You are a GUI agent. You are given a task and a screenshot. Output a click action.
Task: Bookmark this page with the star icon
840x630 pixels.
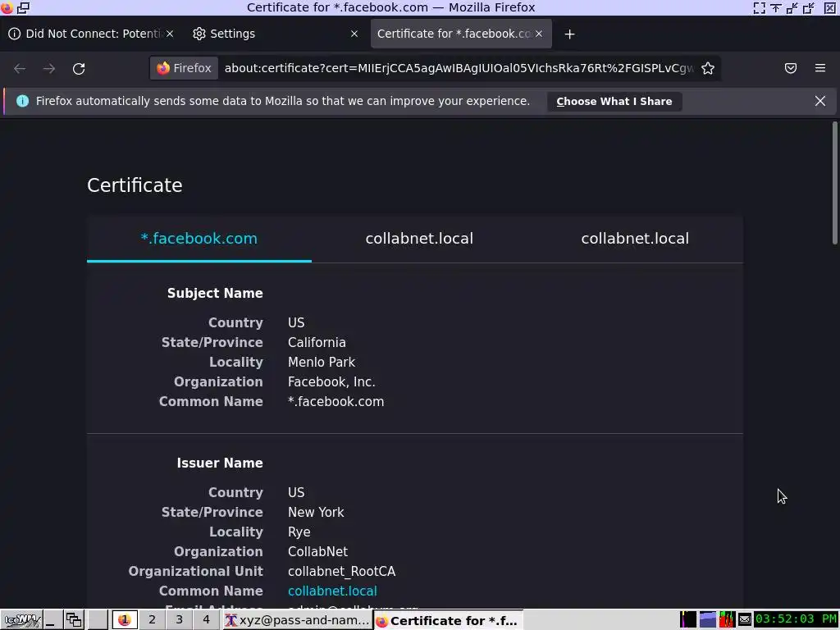click(708, 68)
